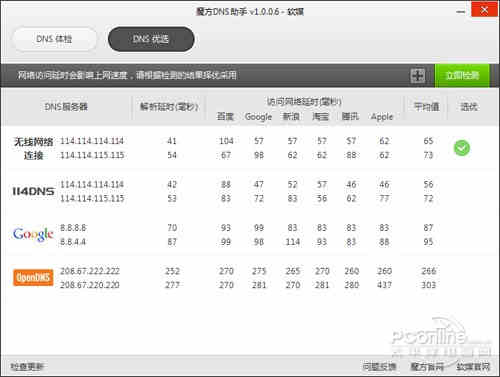Viewport: 500px width, 377px height.
Task: Click the 腾讯 column label
Action: (350, 117)
